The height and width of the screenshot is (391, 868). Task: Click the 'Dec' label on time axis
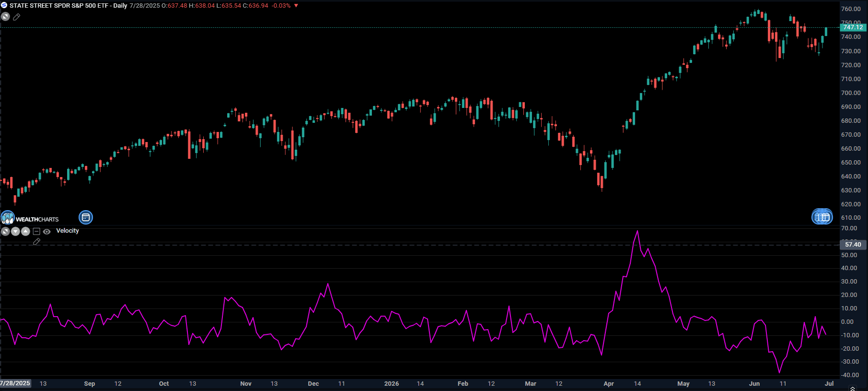pyautogui.click(x=313, y=384)
